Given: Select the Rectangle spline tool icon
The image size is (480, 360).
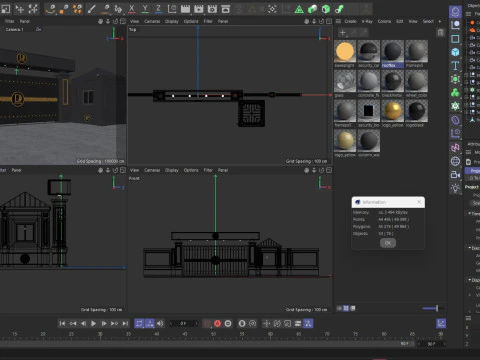Looking at the screenshot, I should click(455, 39).
